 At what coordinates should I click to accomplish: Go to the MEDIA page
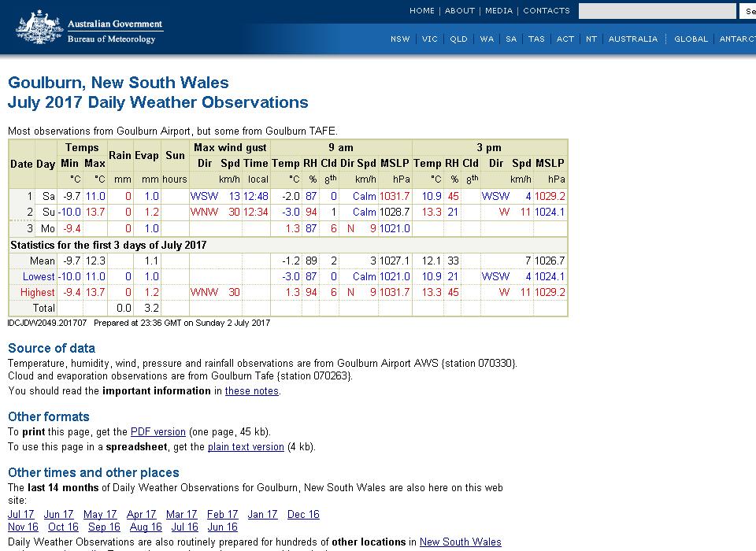498,11
